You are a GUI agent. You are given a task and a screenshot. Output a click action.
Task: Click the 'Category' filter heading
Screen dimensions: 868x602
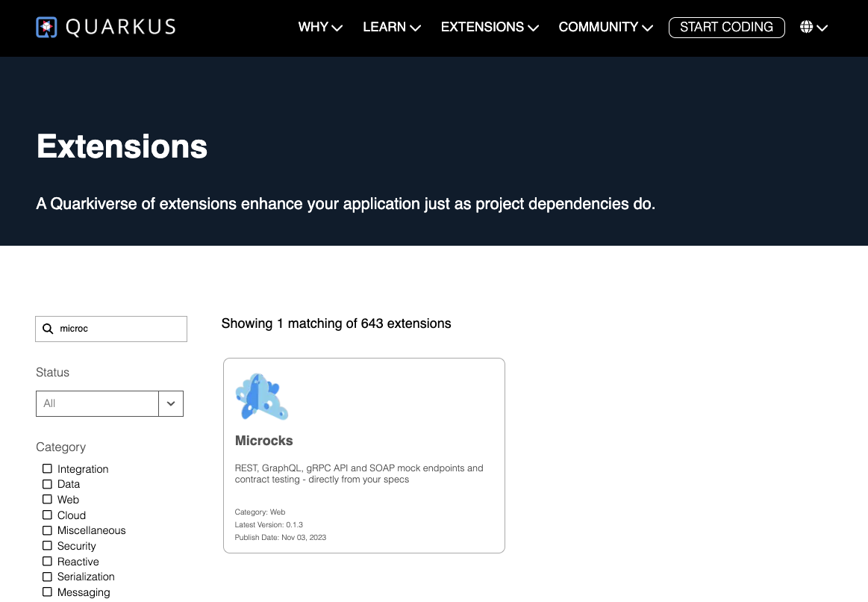(x=61, y=447)
